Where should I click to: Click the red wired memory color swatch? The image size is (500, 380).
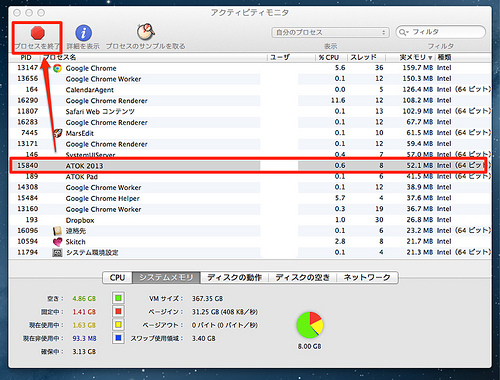point(118,311)
